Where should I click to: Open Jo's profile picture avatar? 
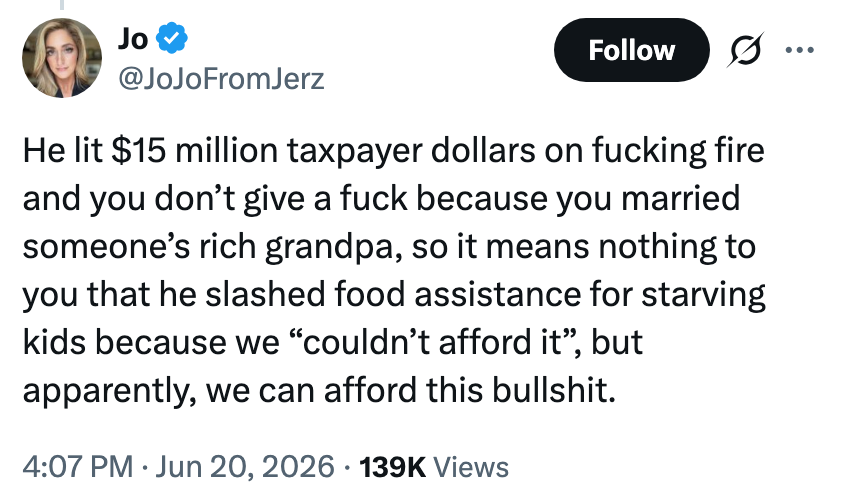click(62, 58)
